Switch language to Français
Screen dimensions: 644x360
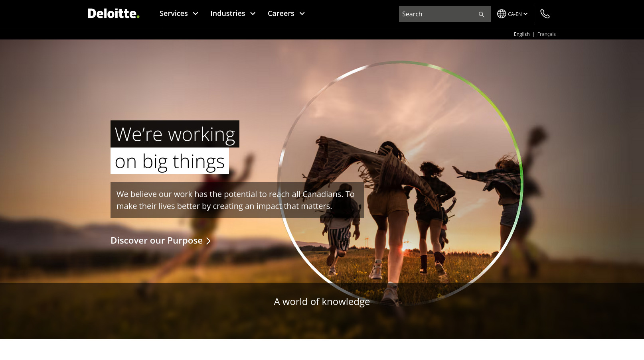(x=546, y=34)
